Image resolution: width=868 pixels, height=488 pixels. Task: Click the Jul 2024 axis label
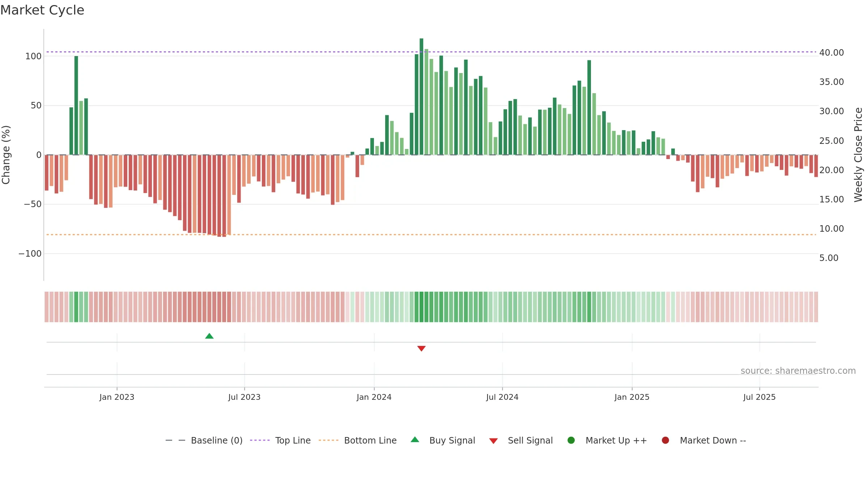tap(502, 397)
